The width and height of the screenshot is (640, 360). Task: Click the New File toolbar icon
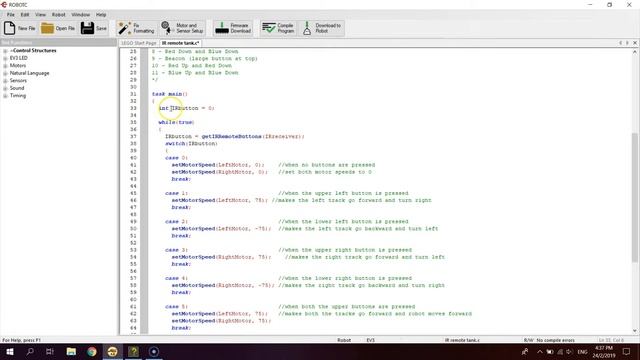10,28
